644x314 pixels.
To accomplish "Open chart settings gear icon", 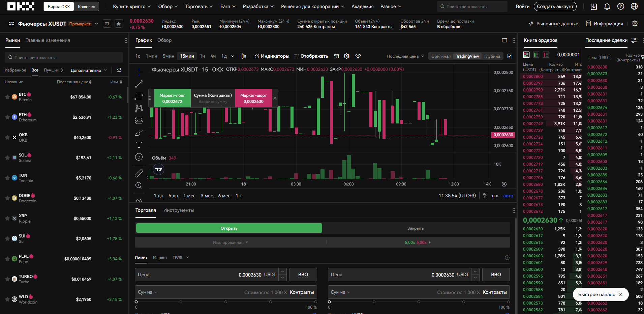I will [346, 56].
